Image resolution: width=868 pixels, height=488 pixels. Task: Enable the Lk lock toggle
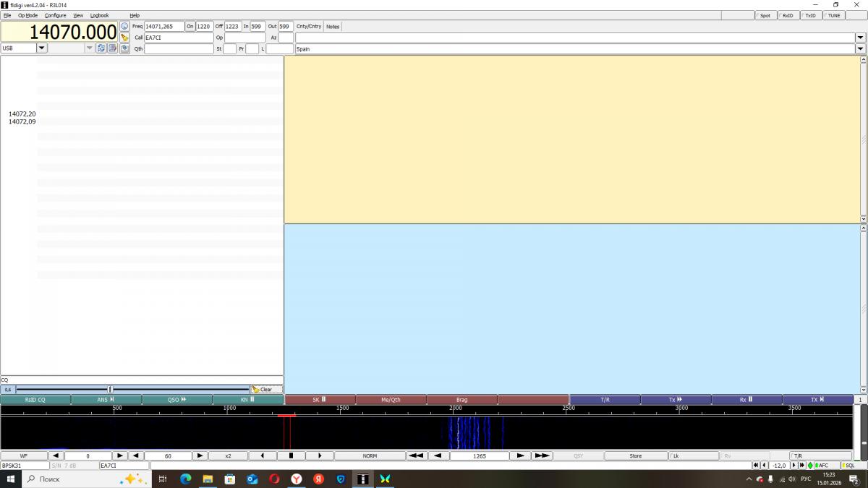693,456
